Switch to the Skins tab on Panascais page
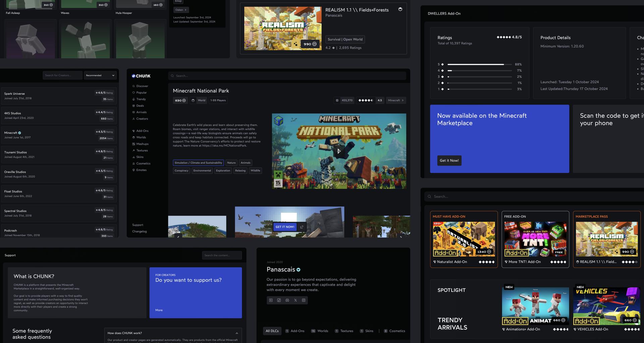Viewport: 644px width, 343px height. (366, 331)
